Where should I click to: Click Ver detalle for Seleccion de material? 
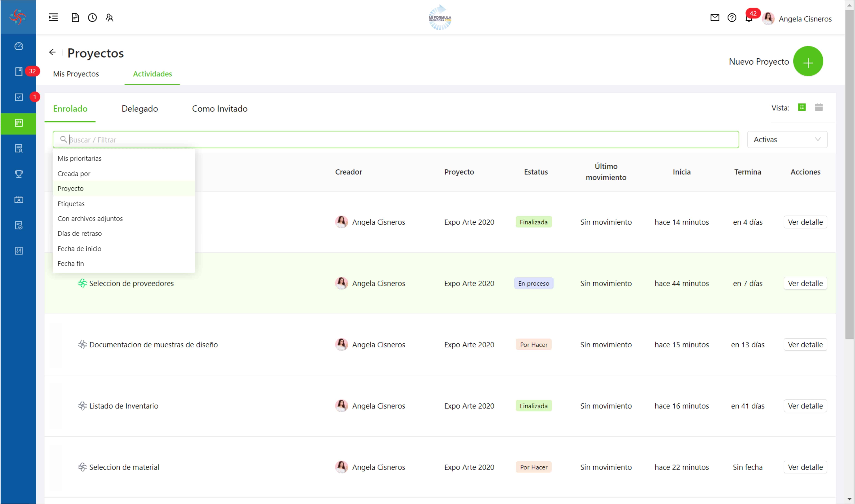click(805, 467)
